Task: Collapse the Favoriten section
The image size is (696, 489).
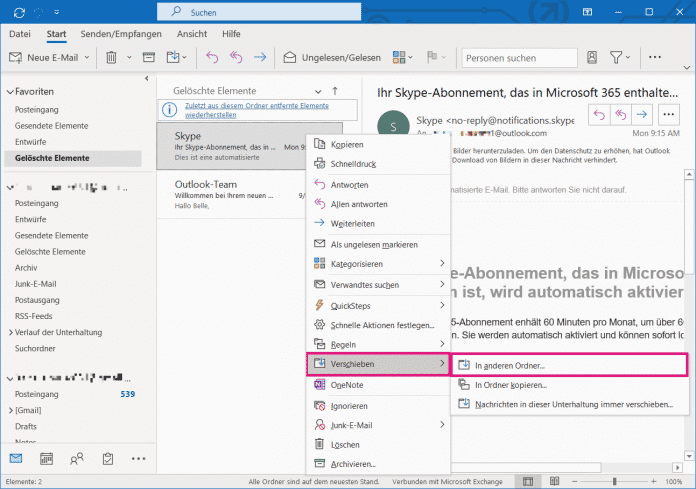Action: click(10, 92)
